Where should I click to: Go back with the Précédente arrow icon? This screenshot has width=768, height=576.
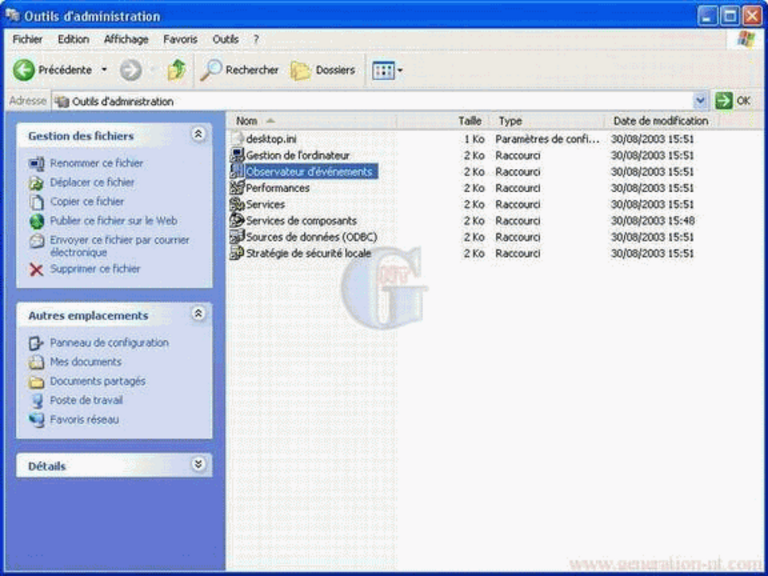24,70
